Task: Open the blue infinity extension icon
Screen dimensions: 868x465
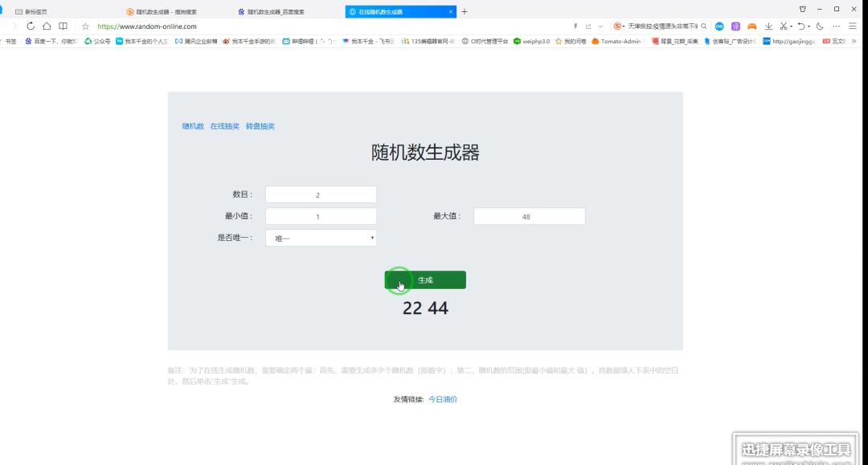Action: [x=719, y=26]
